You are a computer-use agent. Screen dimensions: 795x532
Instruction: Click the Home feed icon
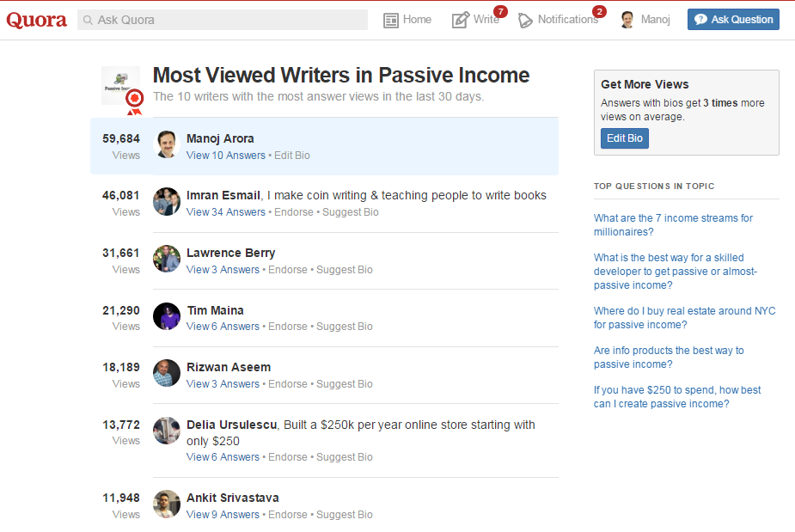coord(391,20)
